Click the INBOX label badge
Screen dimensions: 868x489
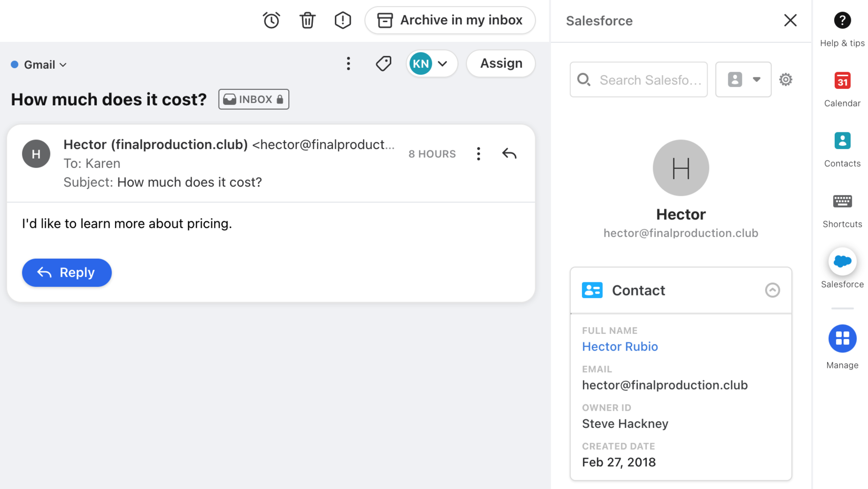[254, 100]
